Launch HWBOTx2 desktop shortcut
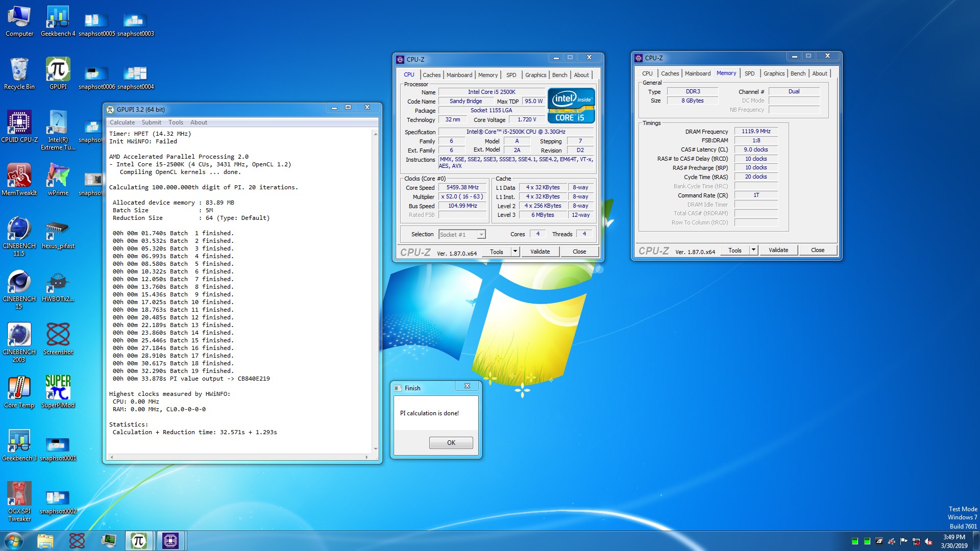 (x=58, y=288)
